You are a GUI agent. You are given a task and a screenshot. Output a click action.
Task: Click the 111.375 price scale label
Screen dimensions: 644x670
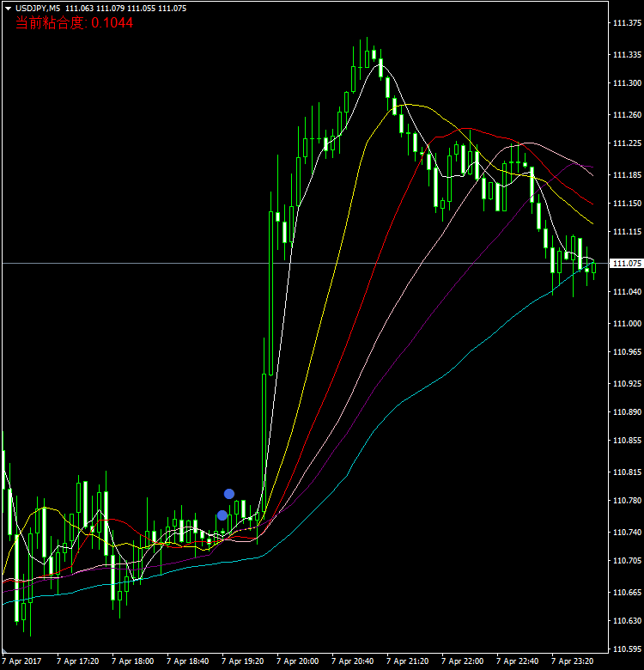(x=627, y=23)
